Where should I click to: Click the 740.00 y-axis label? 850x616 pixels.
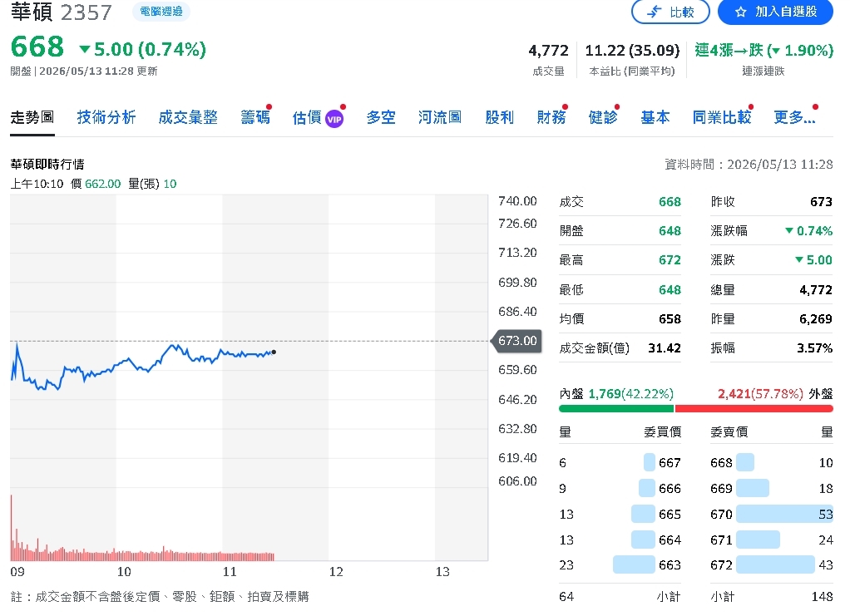point(517,201)
